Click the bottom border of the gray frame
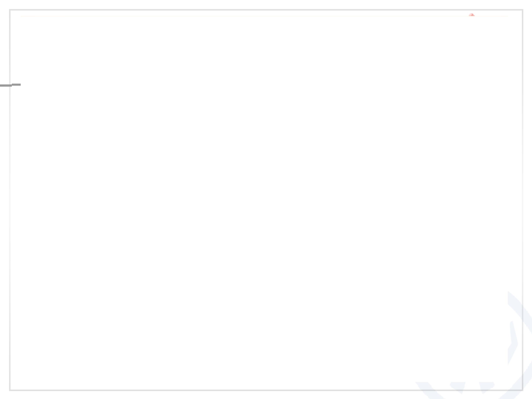Viewport: 532px width, 399px height. (241, 390)
